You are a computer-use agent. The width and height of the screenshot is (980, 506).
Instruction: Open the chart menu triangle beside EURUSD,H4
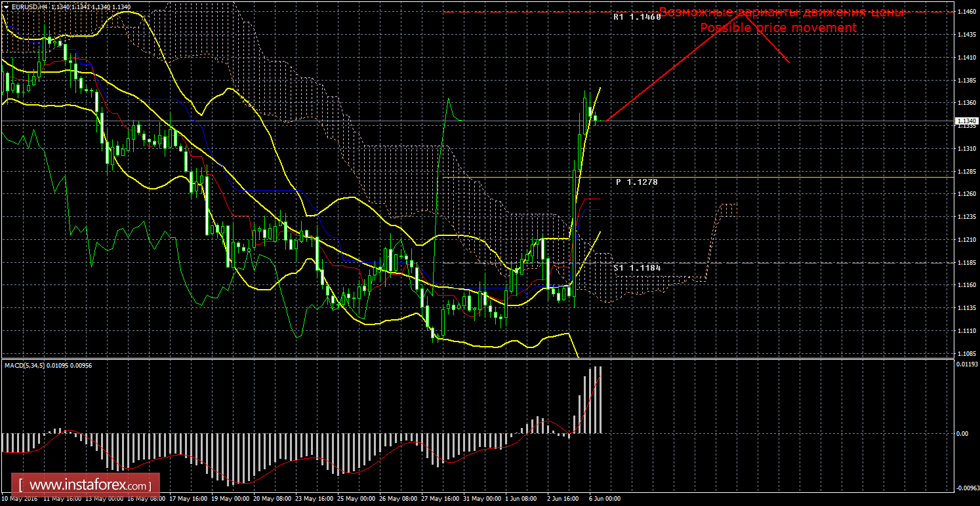6,7
